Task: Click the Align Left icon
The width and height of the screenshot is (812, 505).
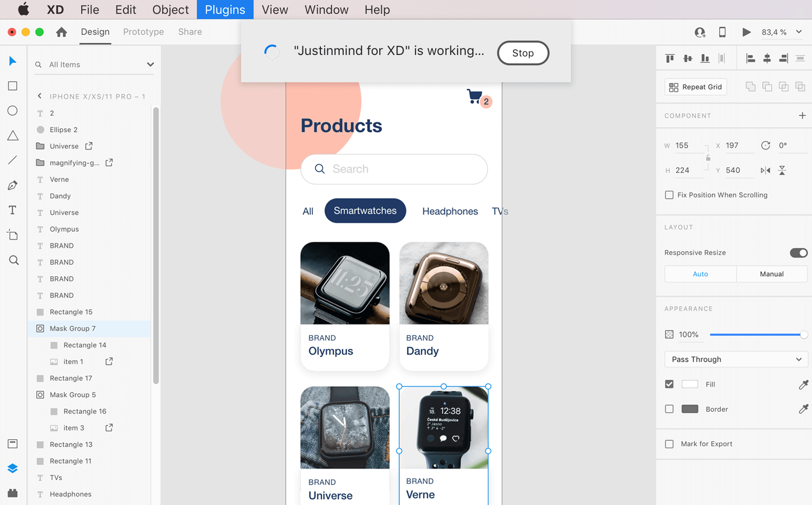Action: coord(751,58)
